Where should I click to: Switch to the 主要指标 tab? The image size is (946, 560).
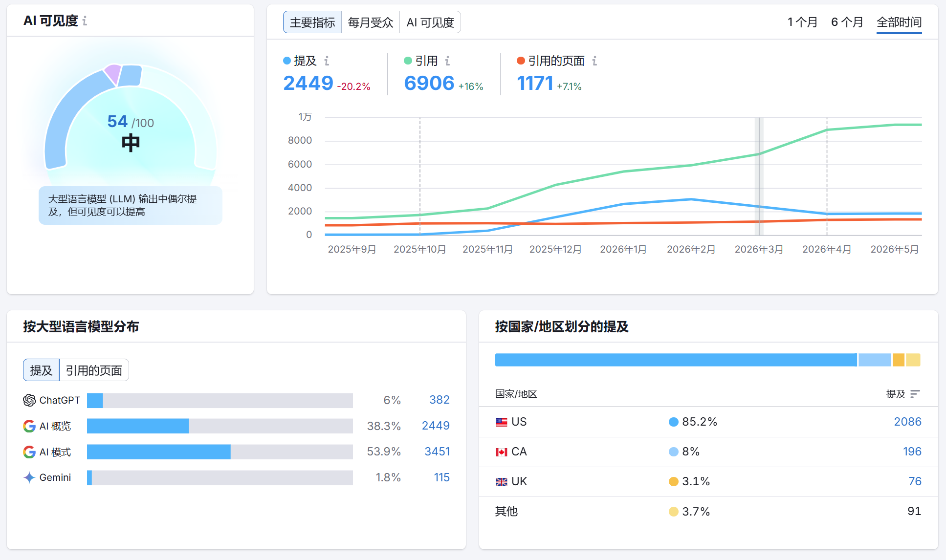click(312, 22)
